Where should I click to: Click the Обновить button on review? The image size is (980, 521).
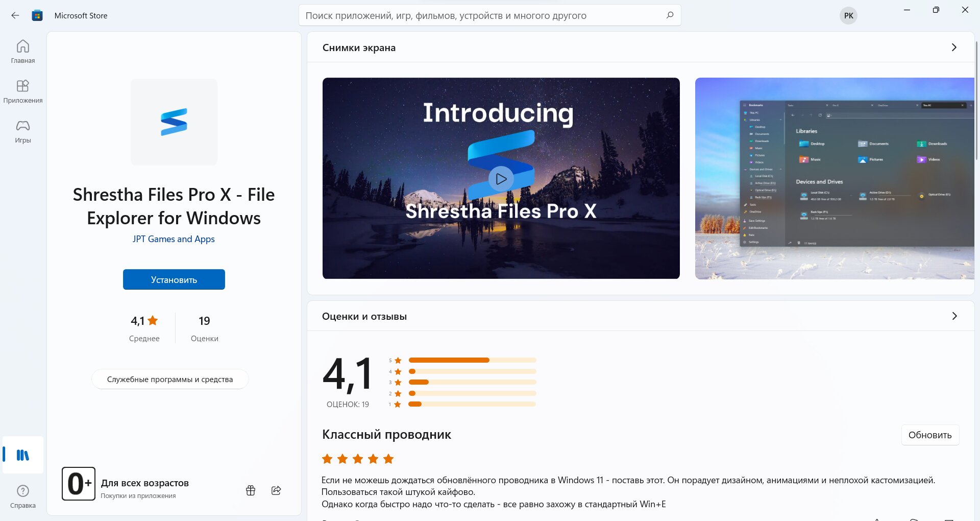click(x=930, y=435)
